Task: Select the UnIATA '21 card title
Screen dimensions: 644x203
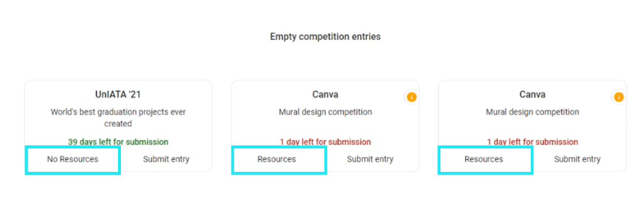Action: pyautogui.click(x=118, y=95)
